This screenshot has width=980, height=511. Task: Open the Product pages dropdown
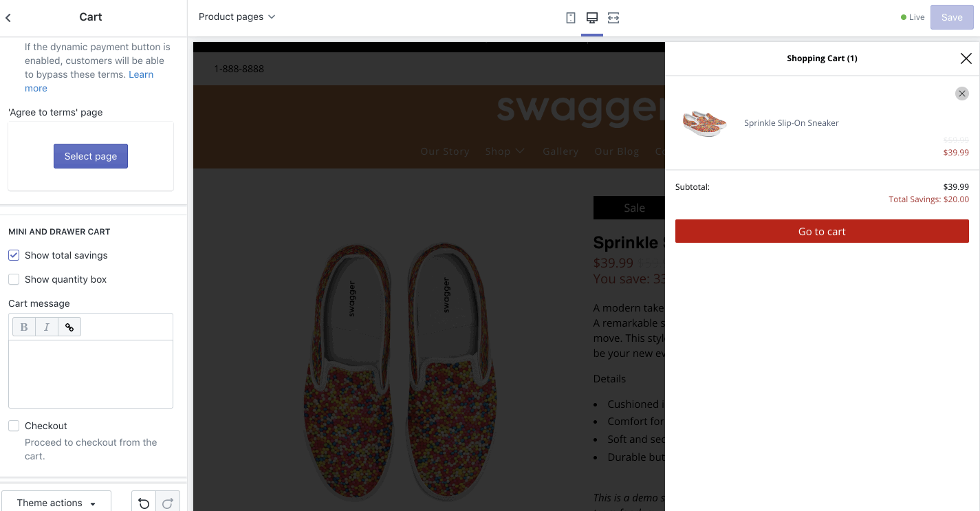(x=237, y=17)
